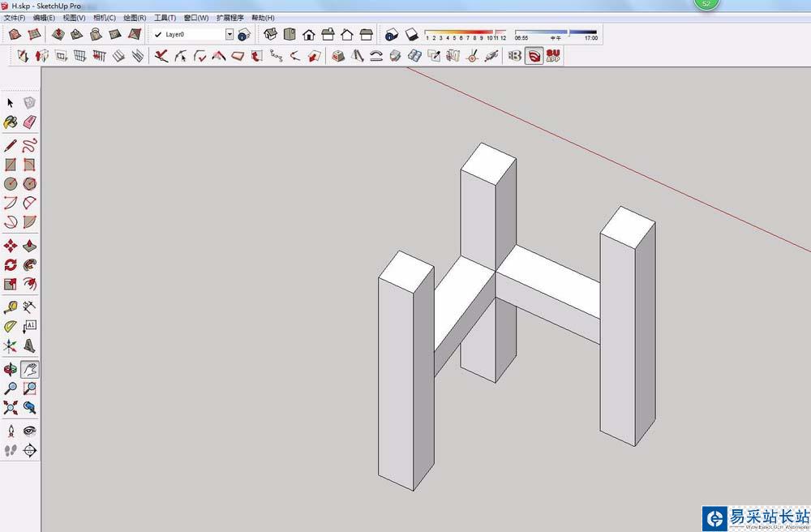
Task: Switch to Iso view
Action: tap(271, 35)
